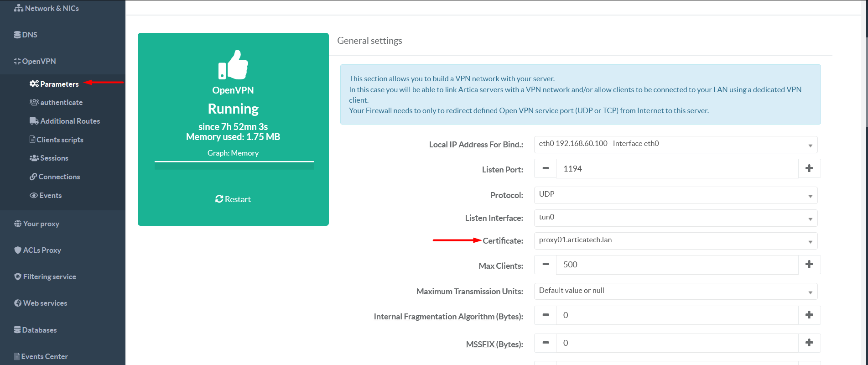
Task: Decrease Max Clients with minus button
Action: click(x=545, y=265)
